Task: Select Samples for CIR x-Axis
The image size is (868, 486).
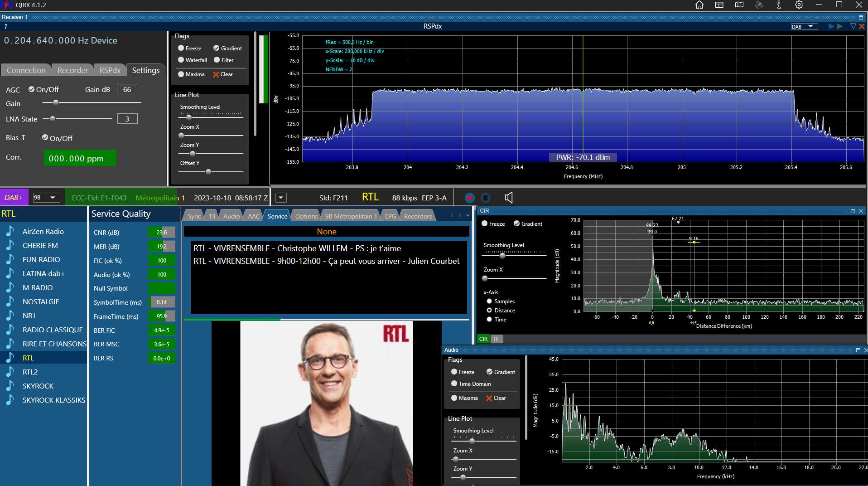Action: point(501,301)
